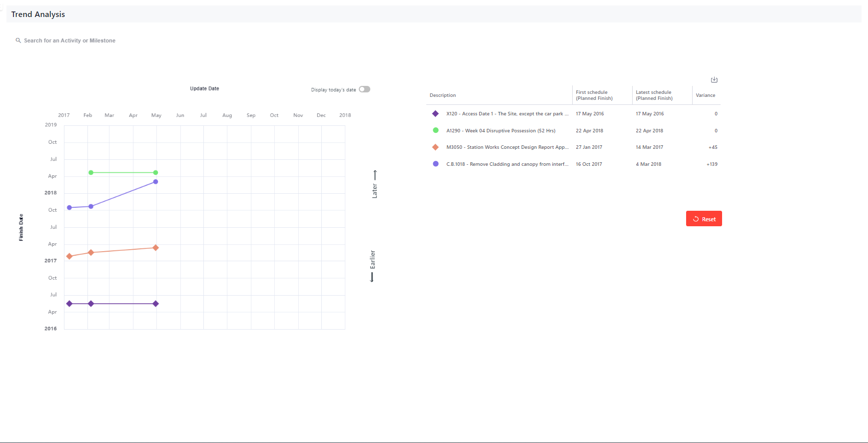Click the Later upward arrow icon
Image resolution: width=868 pixels, height=443 pixels.
[375, 175]
